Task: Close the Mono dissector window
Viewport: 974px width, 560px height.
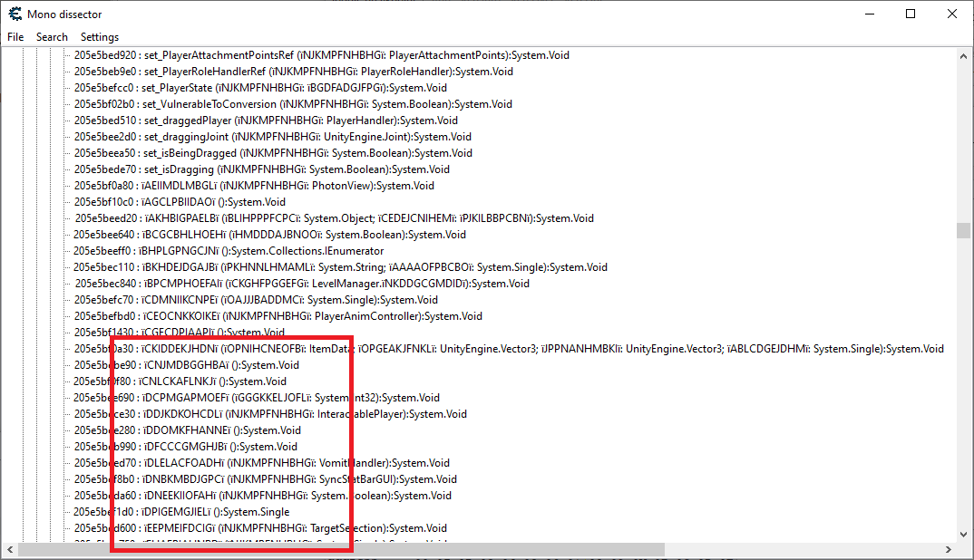Action: (951, 14)
